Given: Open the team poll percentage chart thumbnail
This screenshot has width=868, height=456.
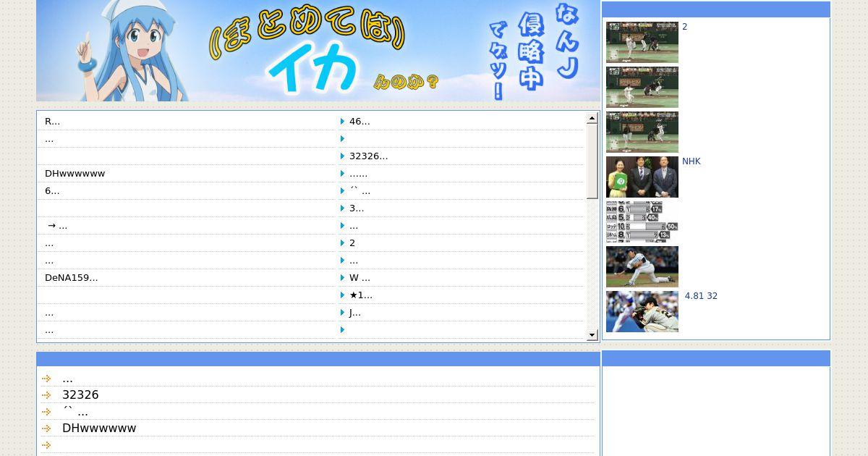Looking at the screenshot, I should click(x=642, y=221).
